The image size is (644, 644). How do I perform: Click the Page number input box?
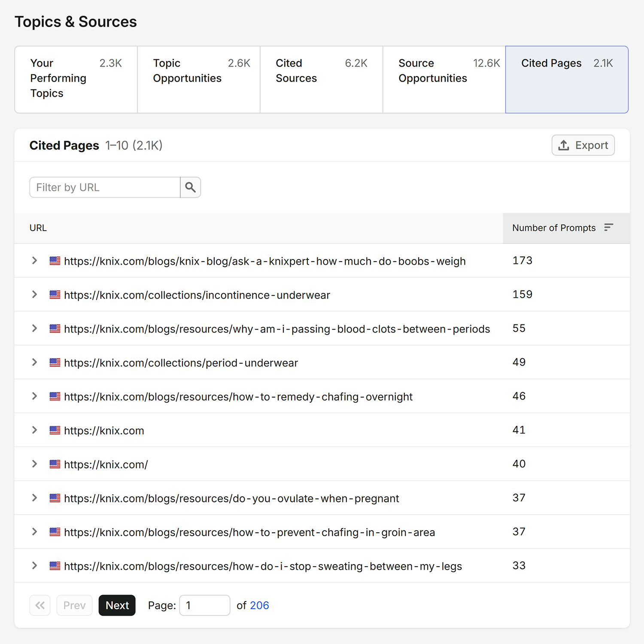tap(205, 605)
